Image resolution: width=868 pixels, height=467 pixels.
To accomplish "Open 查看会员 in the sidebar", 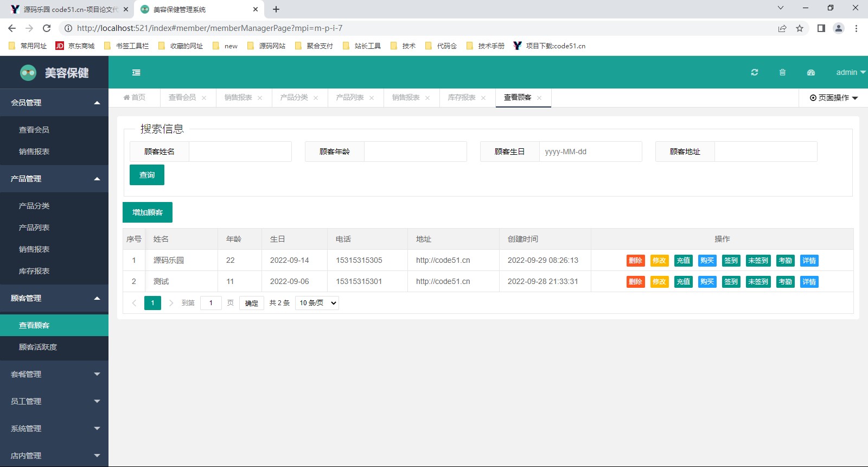I will (x=54, y=130).
